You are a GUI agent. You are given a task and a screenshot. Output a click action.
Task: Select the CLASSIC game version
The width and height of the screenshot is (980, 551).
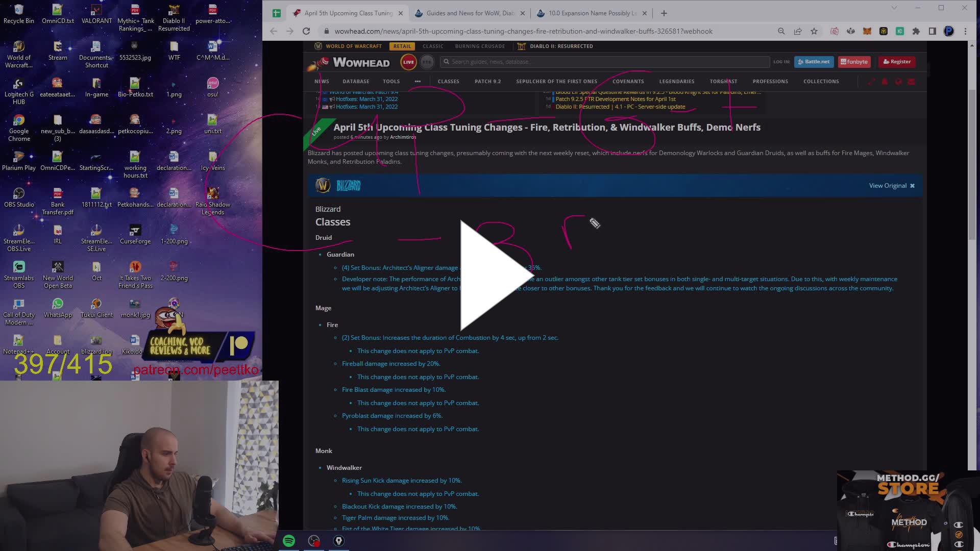point(433,46)
